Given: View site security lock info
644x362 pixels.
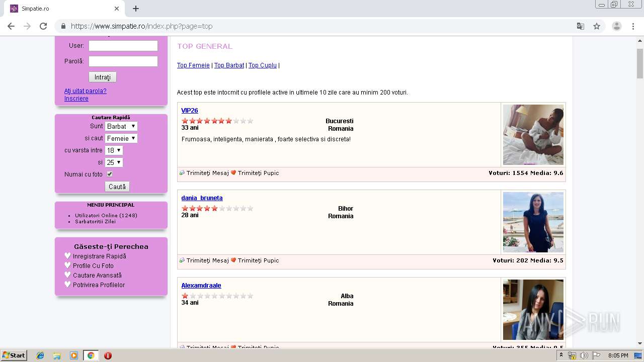Looking at the screenshot, I should click(x=63, y=26).
